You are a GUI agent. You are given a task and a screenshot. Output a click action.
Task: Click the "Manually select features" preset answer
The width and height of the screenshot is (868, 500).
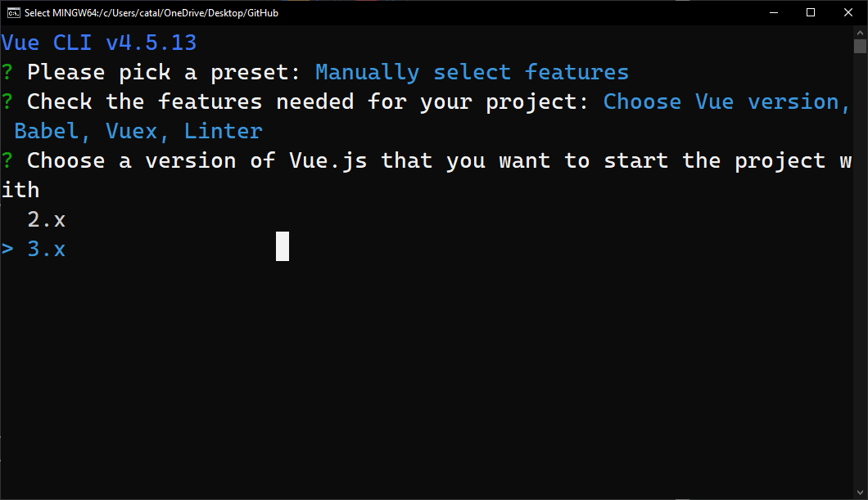(472, 73)
